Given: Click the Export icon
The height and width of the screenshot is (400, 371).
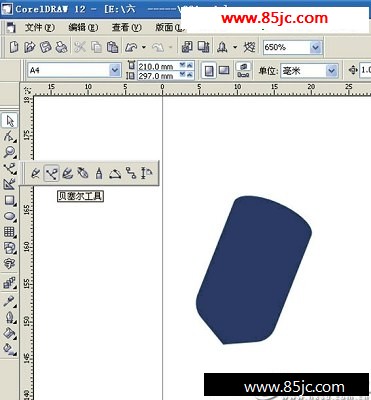Looking at the screenshot, I should pos(203,47).
